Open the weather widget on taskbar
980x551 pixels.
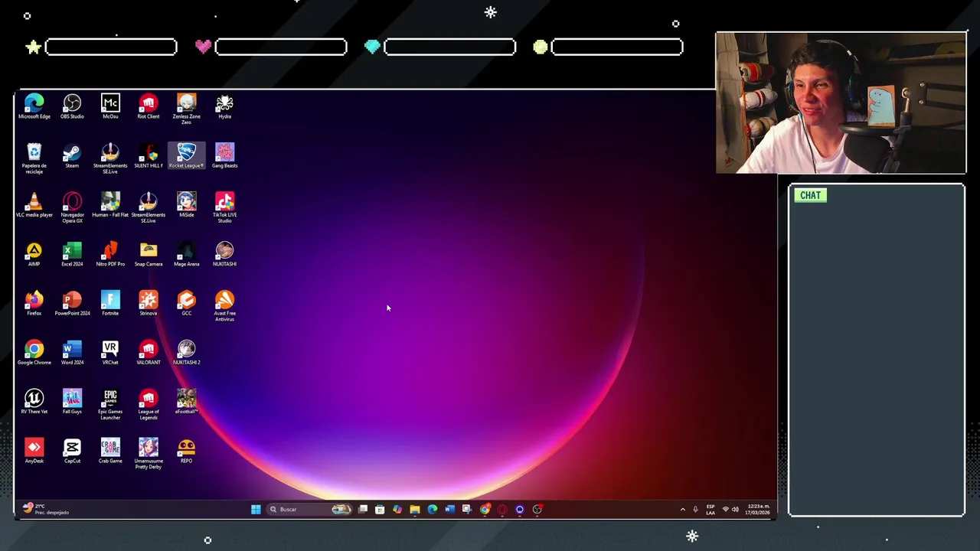point(46,510)
